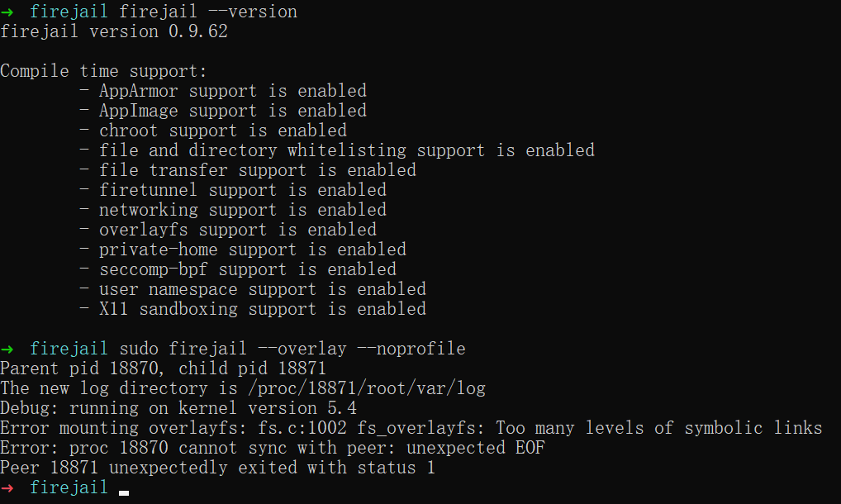Viewport: 841px width, 504px height.
Task: Click the red prompt arrow on the last line
Action: (7, 487)
